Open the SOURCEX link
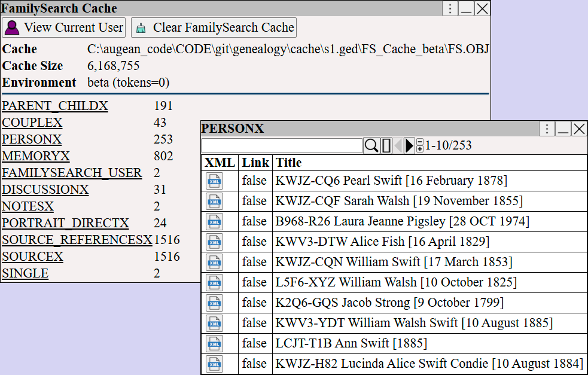This screenshot has height=375, width=588. click(33, 257)
